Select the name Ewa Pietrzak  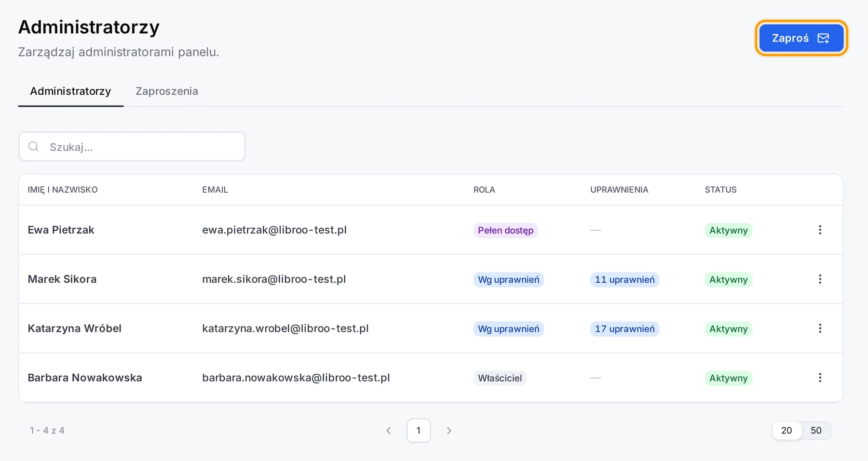coord(61,230)
